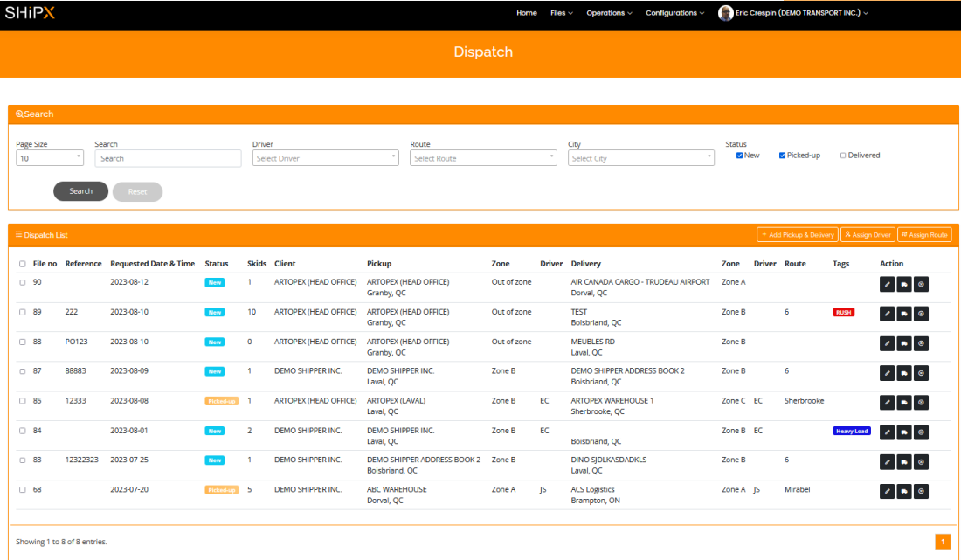Click the circular icon in file 89 row

[x=921, y=314]
